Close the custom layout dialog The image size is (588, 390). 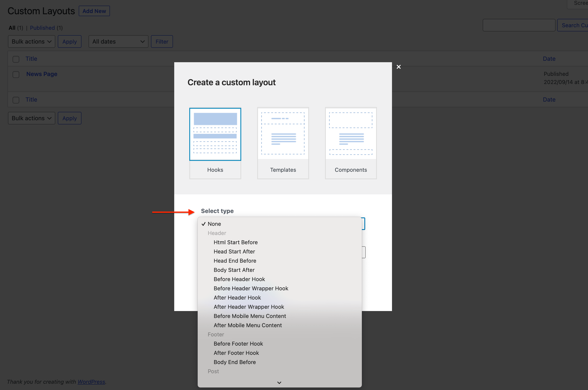pyautogui.click(x=398, y=67)
